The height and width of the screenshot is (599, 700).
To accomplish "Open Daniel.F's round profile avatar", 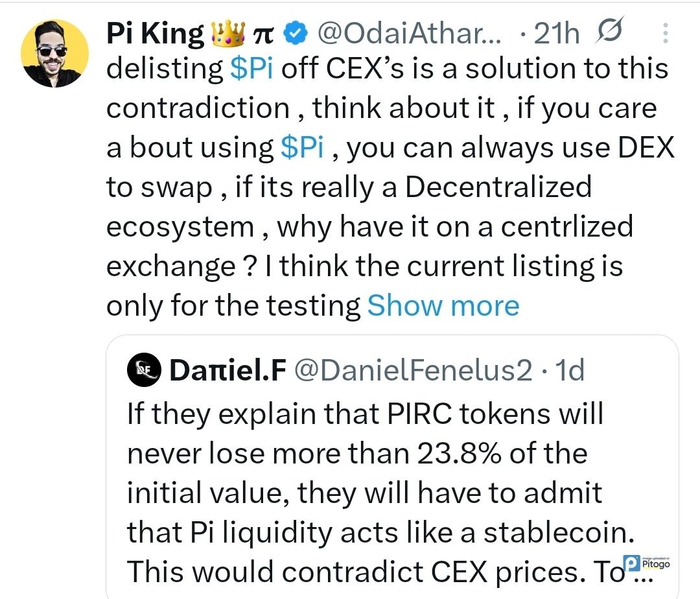I will 143,371.
